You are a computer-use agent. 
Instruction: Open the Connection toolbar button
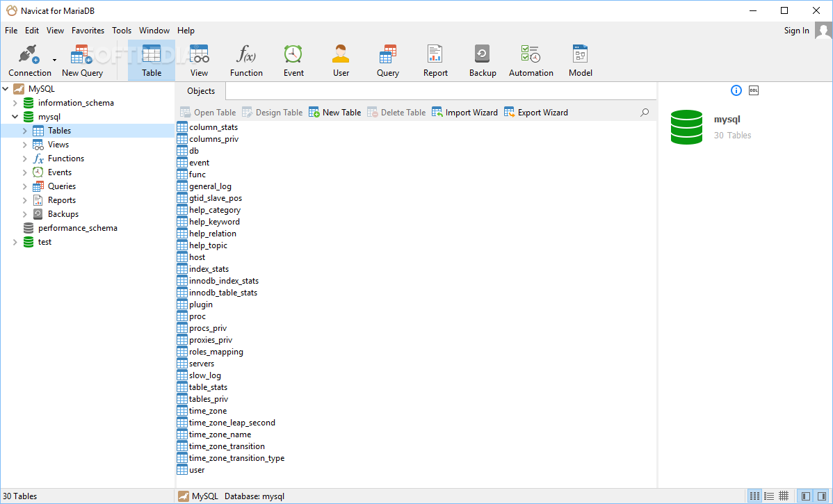click(30, 60)
